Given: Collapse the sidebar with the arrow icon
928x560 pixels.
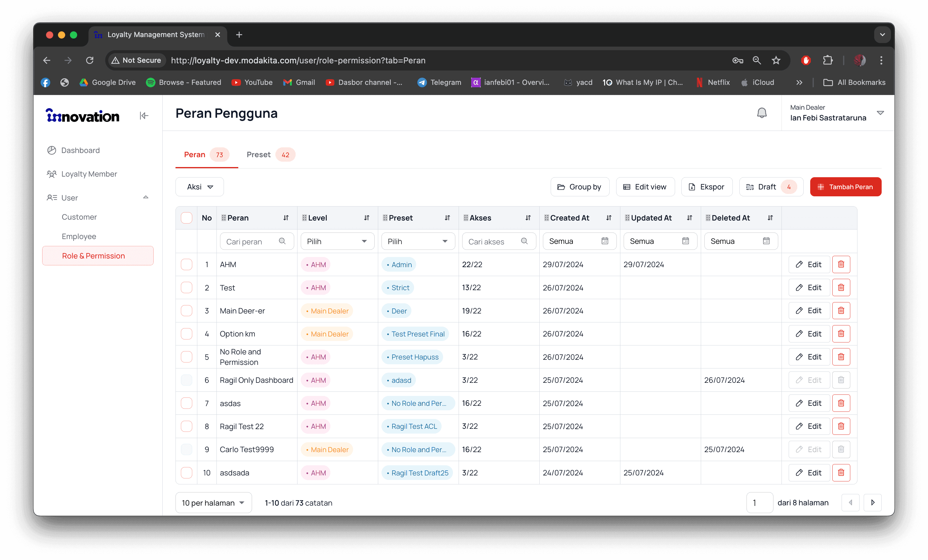Looking at the screenshot, I should 144,116.
